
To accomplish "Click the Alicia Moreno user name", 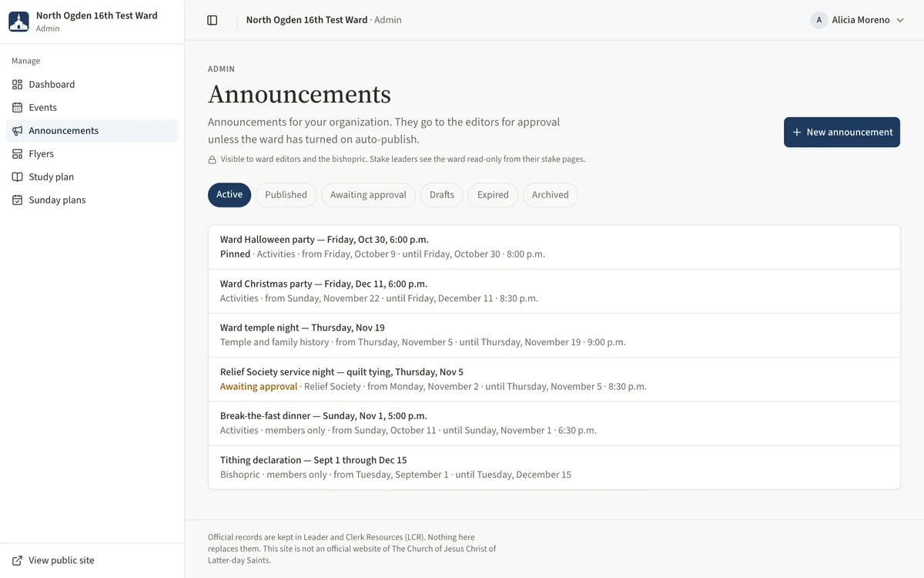I will 861,20.
